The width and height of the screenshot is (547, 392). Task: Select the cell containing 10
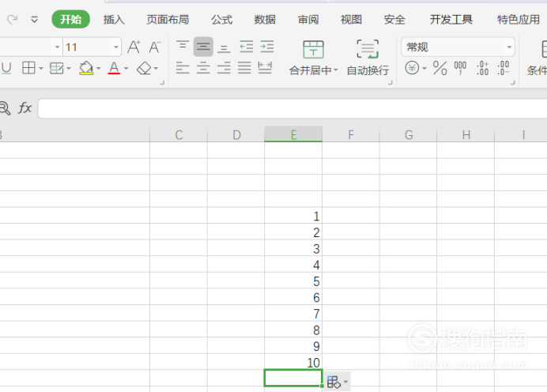pos(293,362)
